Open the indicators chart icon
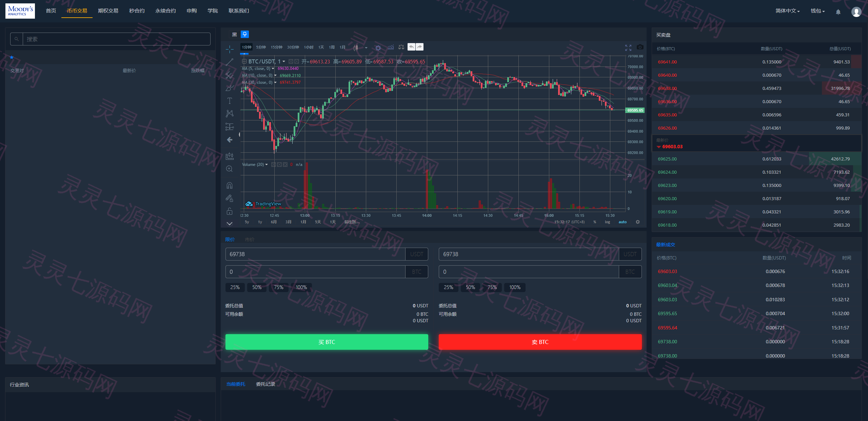The width and height of the screenshot is (868, 421). tap(391, 47)
